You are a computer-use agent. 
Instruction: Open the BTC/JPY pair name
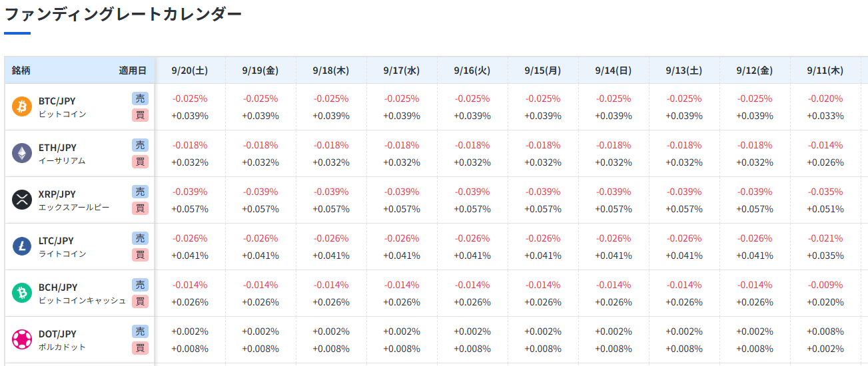(x=57, y=101)
